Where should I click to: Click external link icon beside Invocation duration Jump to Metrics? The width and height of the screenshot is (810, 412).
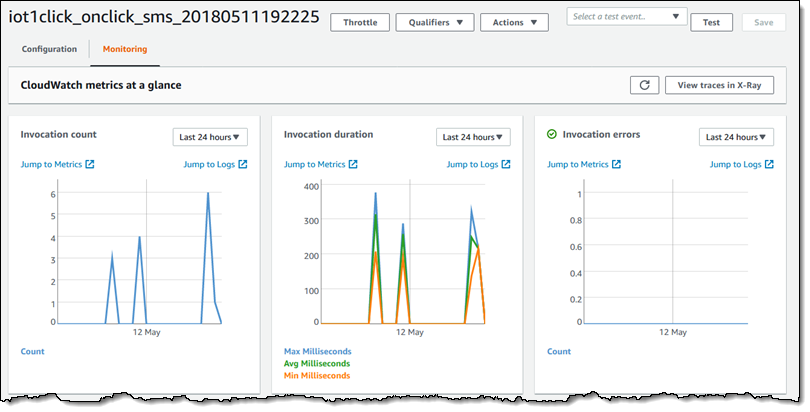click(x=353, y=165)
